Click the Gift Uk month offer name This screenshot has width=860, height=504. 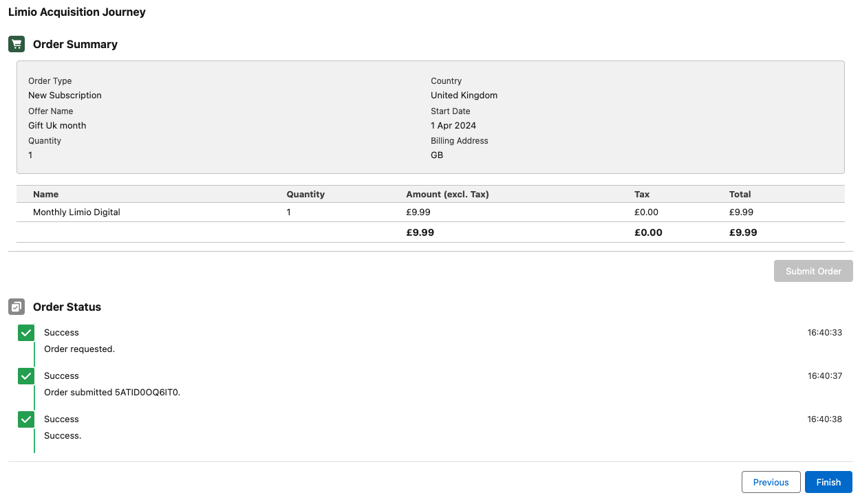(57, 126)
